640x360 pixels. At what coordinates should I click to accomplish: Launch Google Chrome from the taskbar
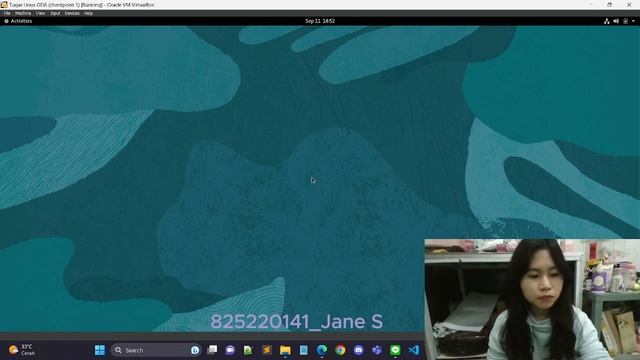pos(340,350)
